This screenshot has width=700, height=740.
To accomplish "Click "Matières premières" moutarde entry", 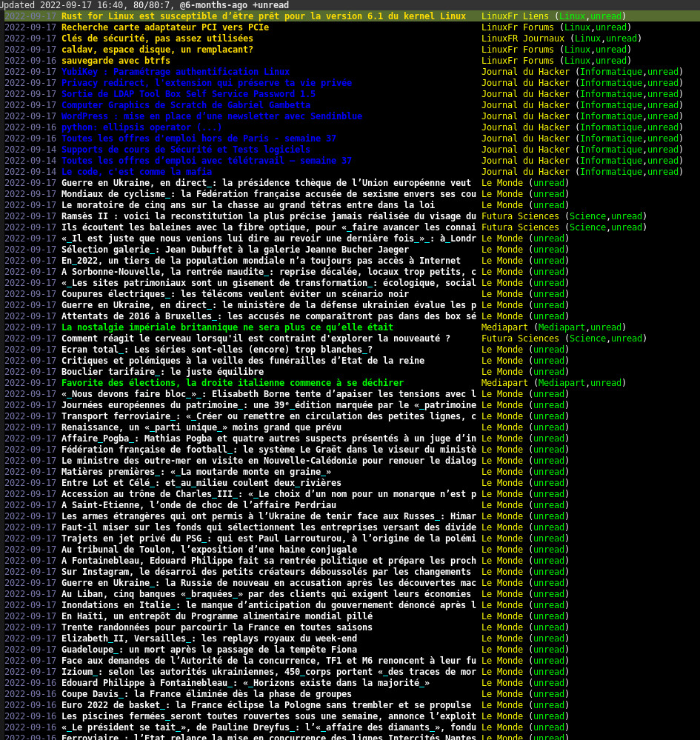I will [196, 471].
